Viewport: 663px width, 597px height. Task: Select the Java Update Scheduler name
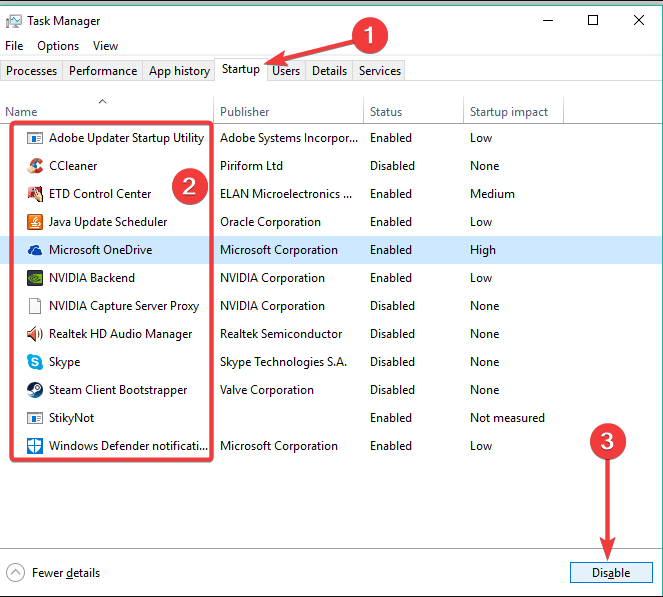(x=108, y=222)
